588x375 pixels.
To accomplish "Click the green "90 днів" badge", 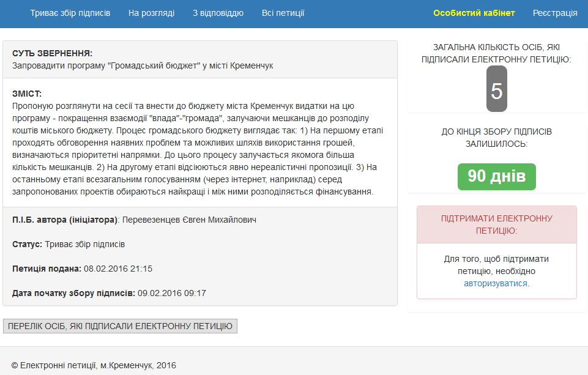I will tap(496, 176).
